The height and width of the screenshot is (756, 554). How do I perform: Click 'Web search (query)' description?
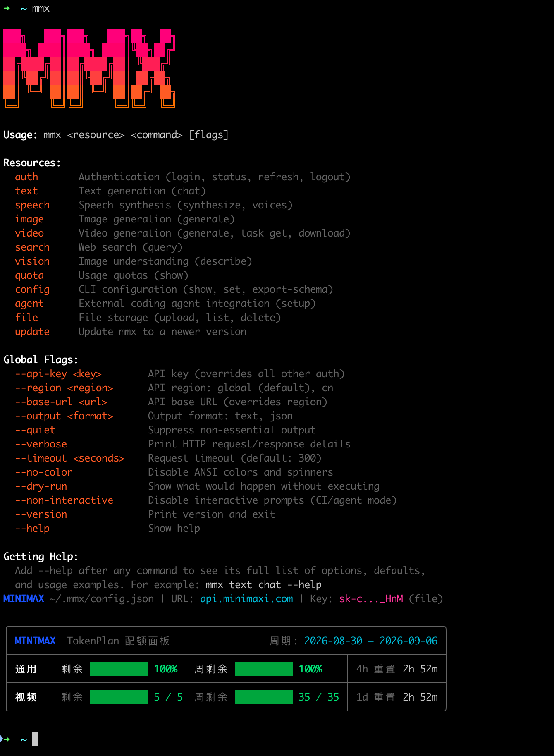click(x=131, y=247)
